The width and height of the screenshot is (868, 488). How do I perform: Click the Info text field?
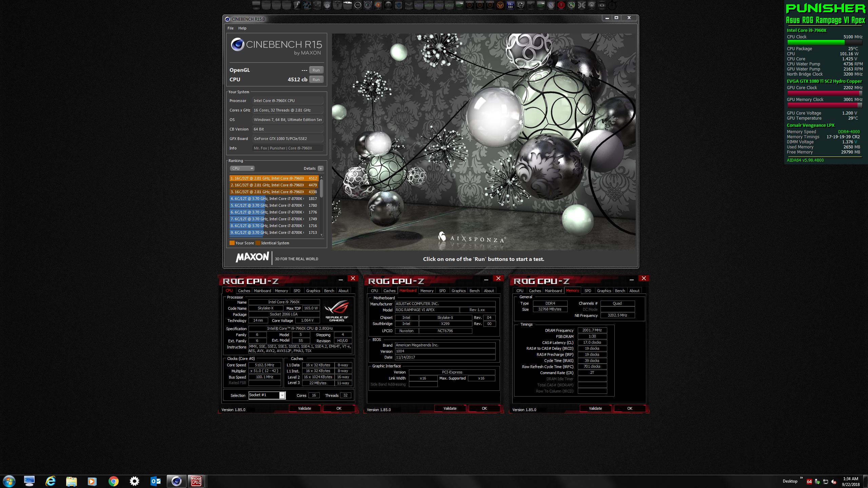[x=288, y=148]
